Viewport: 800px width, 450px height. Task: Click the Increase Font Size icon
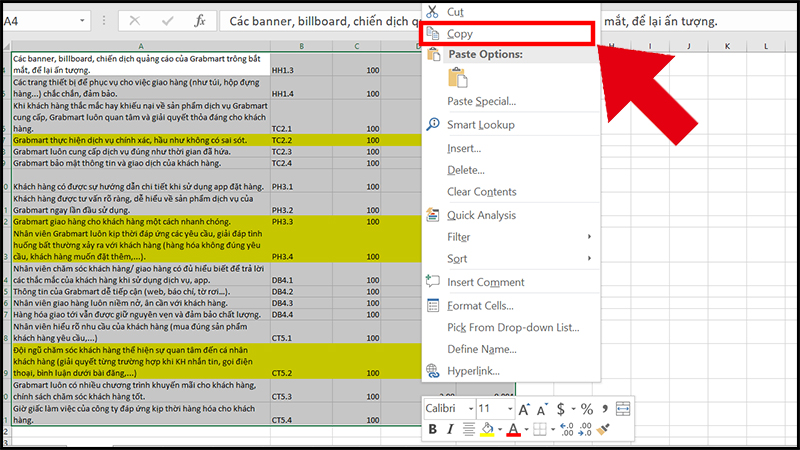(x=526, y=409)
